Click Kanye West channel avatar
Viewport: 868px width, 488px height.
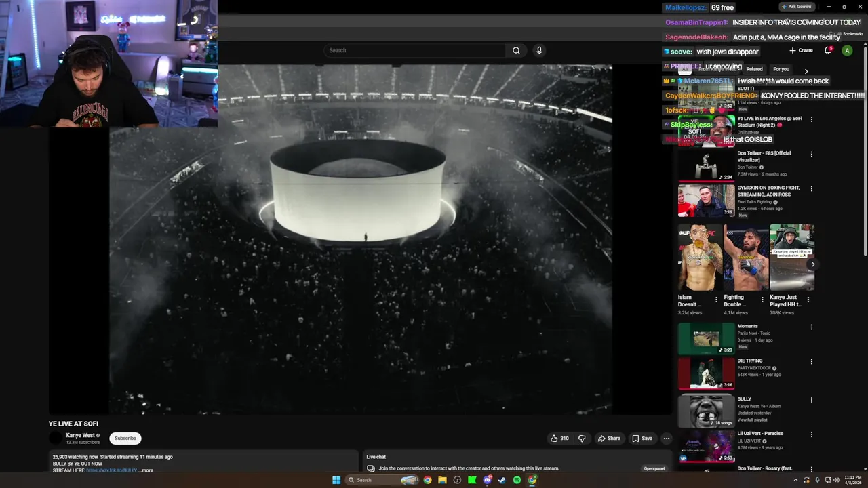point(56,439)
